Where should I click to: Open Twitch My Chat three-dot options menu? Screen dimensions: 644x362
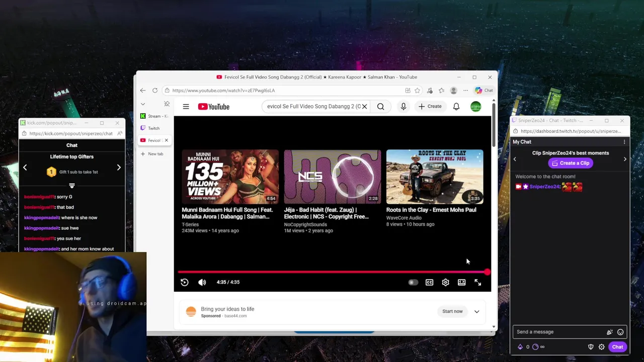[x=624, y=142]
